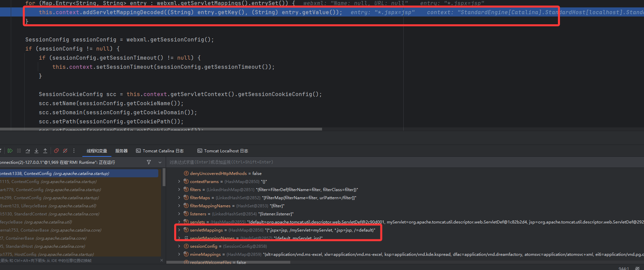Open the debug toolbar more options menu
The width and height of the screenshot is (644, 270).
click(74, 151)
